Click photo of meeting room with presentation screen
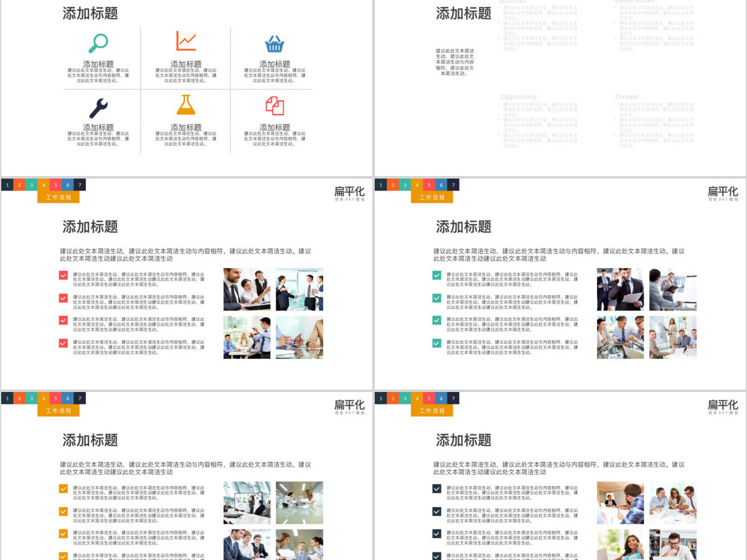Screen dimensions: 747x560 [x=247, y=503]
